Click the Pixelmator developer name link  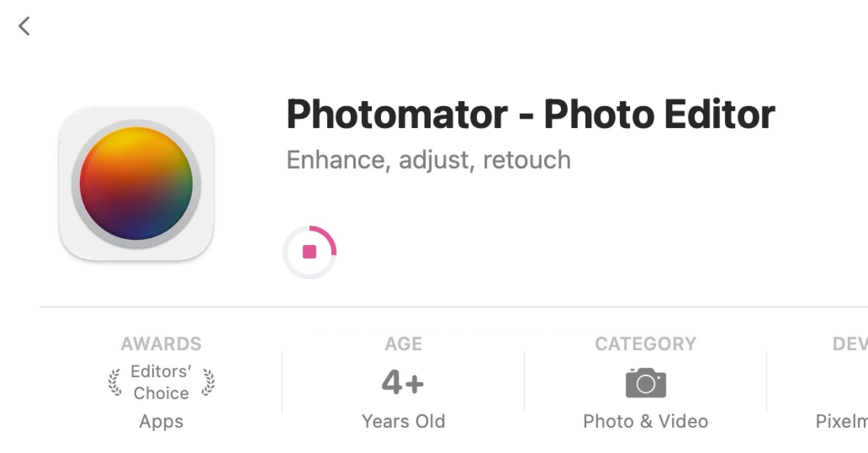tap(842, 421)
